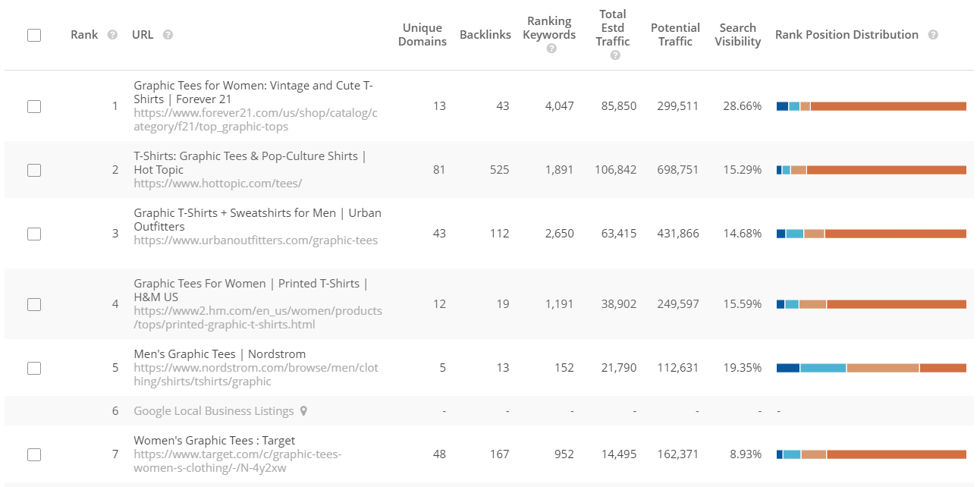Click the Target rank distribution bar
The height and width of the screenshot is (487, 980).
click(x=872, y=454)
